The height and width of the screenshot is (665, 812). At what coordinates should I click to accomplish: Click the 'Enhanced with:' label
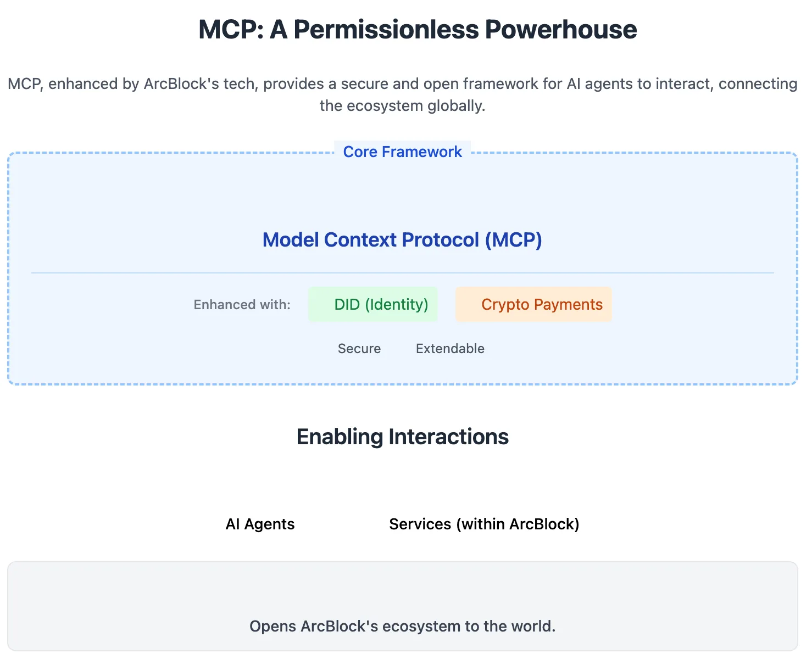pyautogui.click(x=242, y=305)
